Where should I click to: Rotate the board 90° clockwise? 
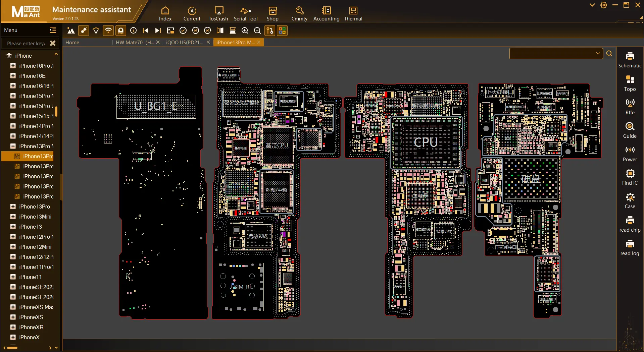click(208, 31)
